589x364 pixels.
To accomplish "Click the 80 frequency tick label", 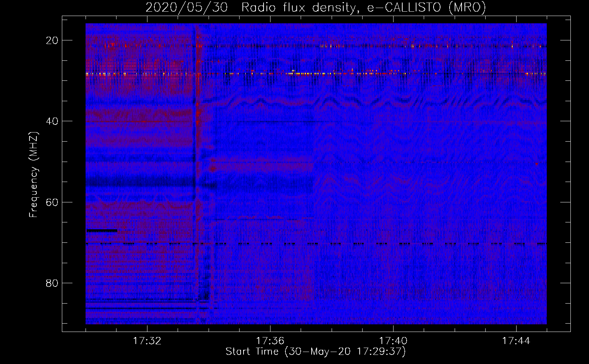I will 52,283.
